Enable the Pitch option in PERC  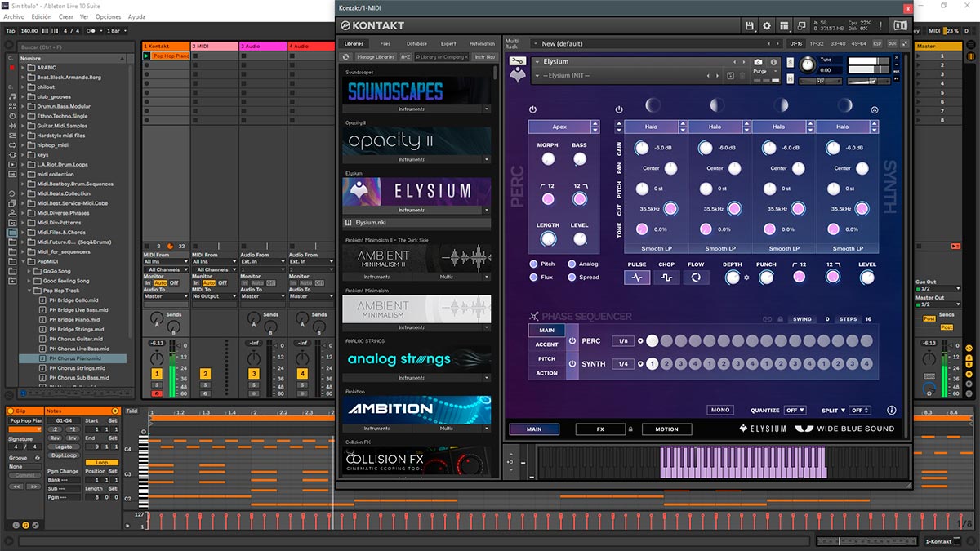pos(534,264)
